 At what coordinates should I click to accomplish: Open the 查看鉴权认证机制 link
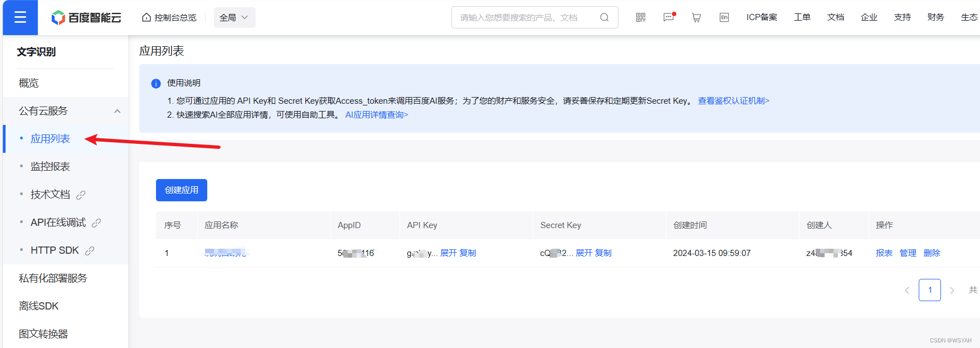tap(734, 101)
